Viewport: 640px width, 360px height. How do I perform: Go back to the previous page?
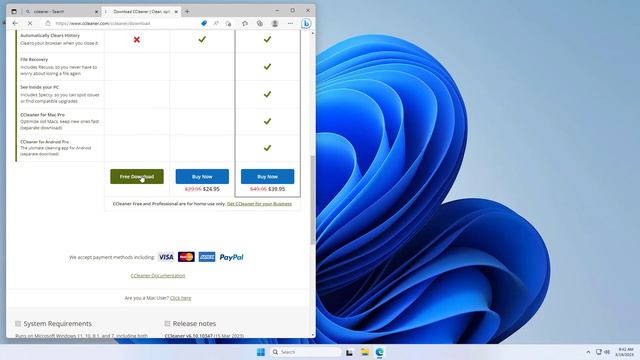pos(15,23)
